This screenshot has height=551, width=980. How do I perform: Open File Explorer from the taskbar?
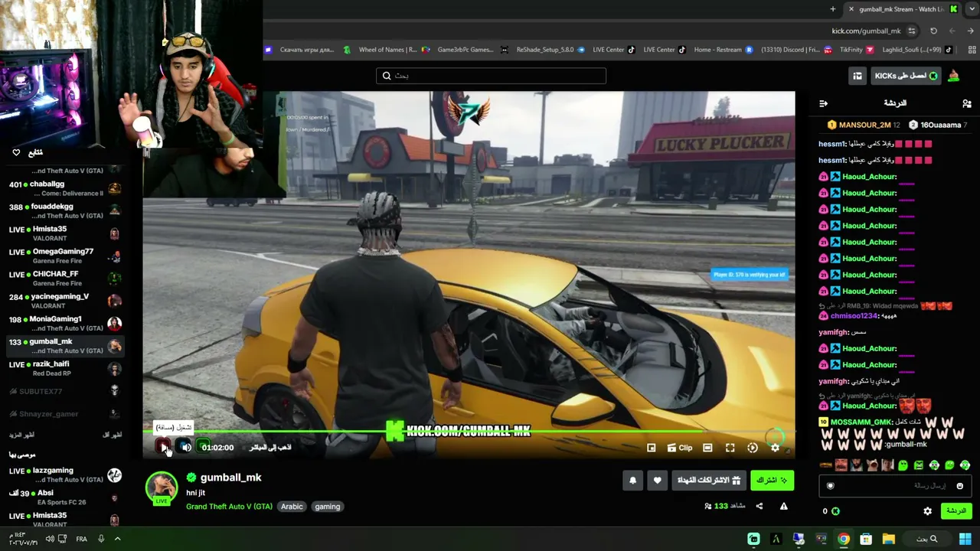pyautogui.click(x=888, y=539)
